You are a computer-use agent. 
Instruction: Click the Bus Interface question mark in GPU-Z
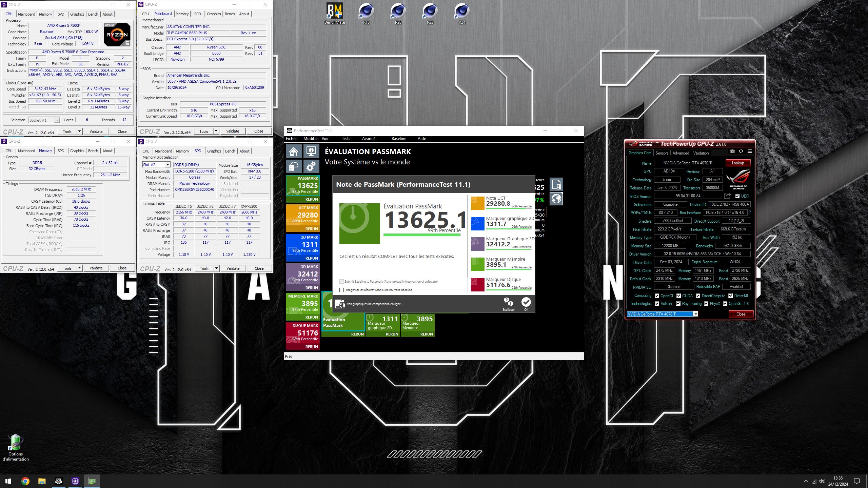[750, 212]
